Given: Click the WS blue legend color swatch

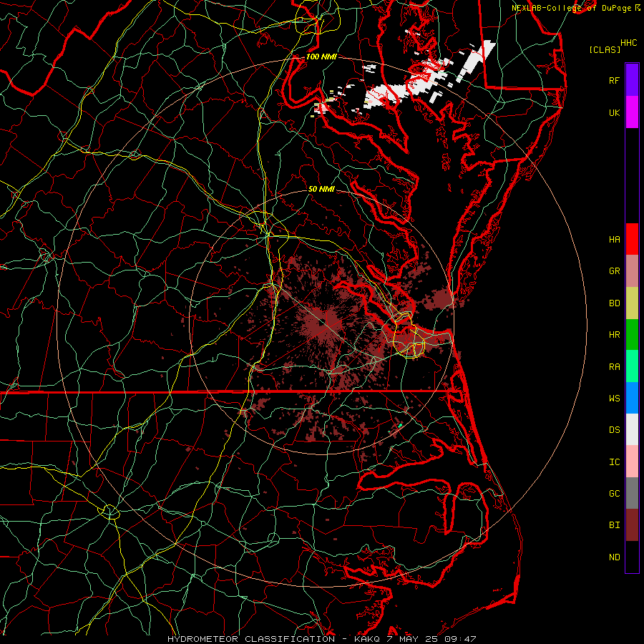Looking at the screenshot, I should [x=632, y=398].
